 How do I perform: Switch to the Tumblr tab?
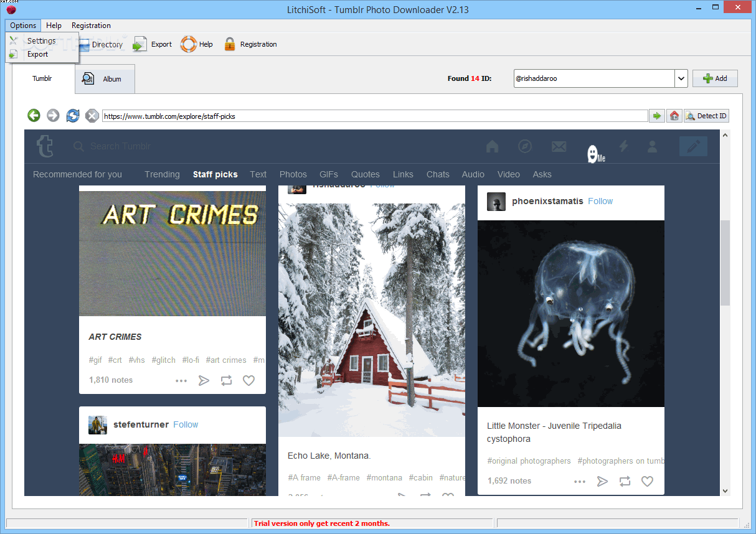(42, 78)
